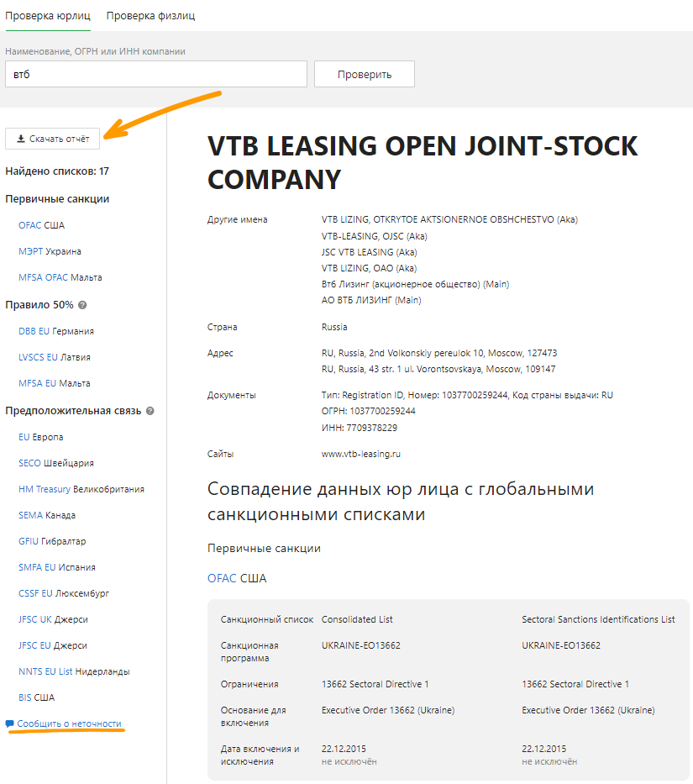Screen dimensions: 693x784
Task: Click the alias АО ВТБ ЛИЗИНГ (Main)
Action: pyautogui.click(x=371, y=300)
